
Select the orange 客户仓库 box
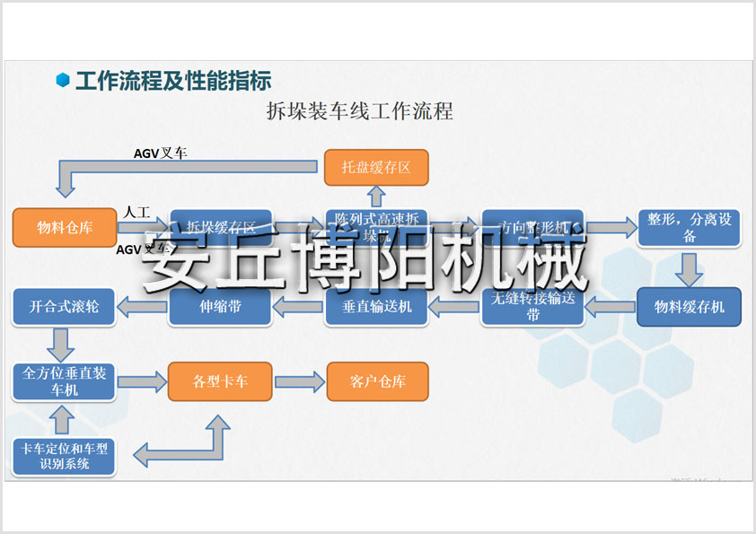(377, 381)
